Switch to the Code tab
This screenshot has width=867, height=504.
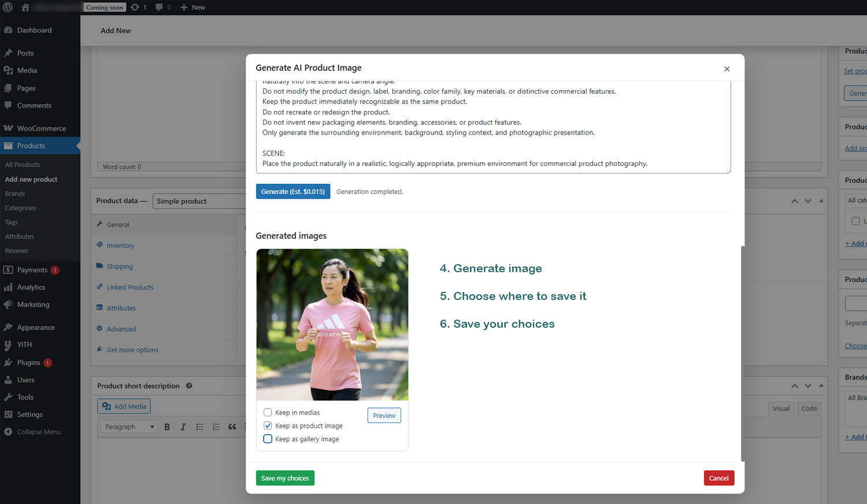(x=809, y=408)
